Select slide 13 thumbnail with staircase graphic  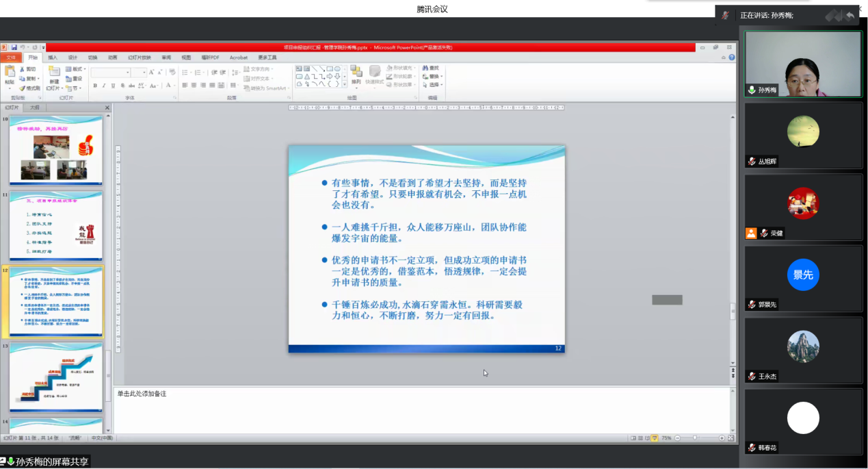coord(56,377)
